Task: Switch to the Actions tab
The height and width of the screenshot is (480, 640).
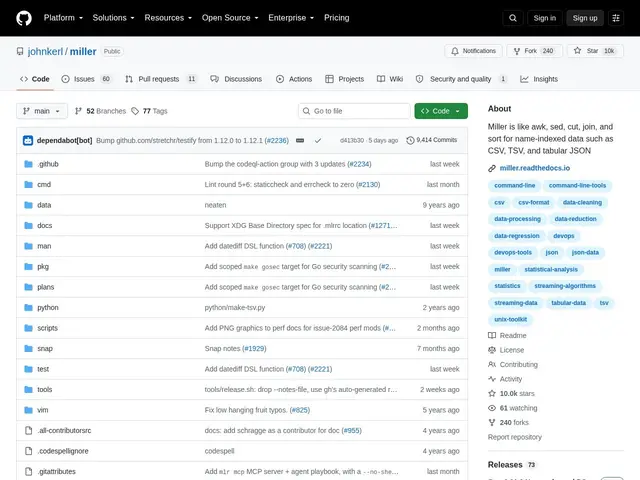Action: 294,79
